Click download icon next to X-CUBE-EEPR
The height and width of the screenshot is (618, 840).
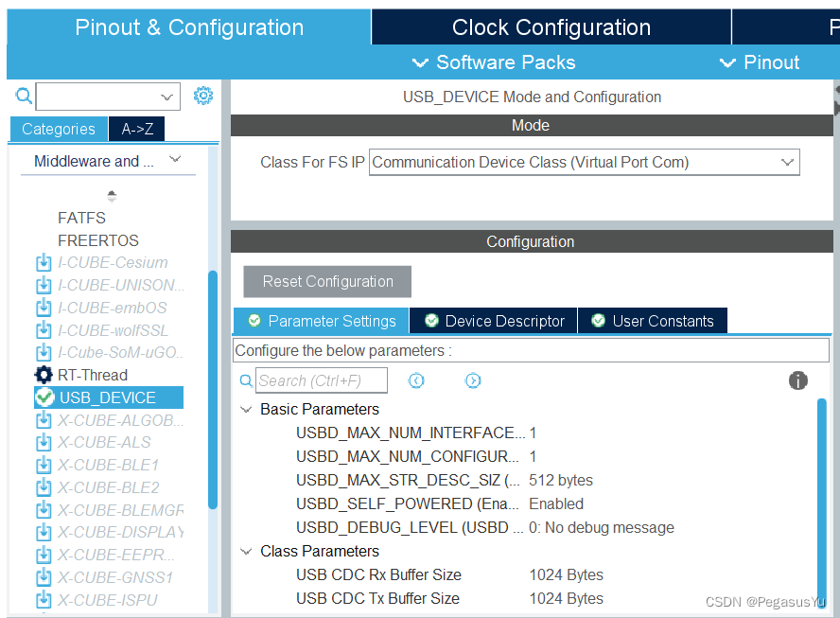tap(44, 555)
